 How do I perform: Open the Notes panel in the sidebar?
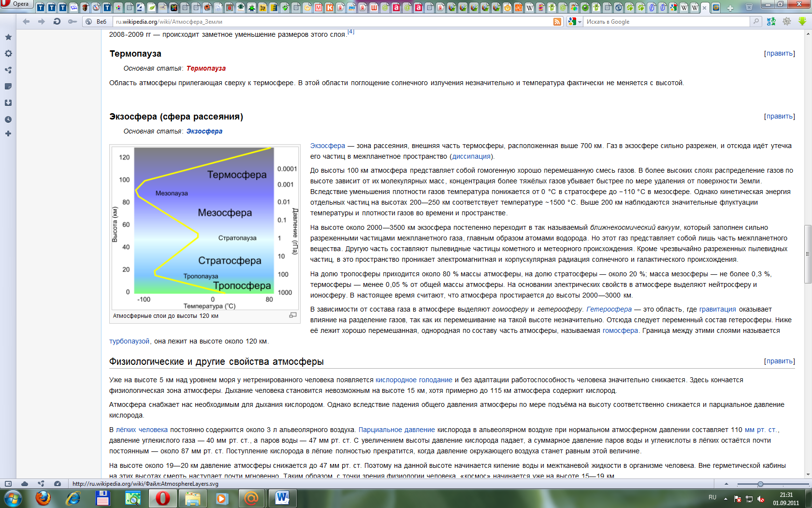[8, 87]
